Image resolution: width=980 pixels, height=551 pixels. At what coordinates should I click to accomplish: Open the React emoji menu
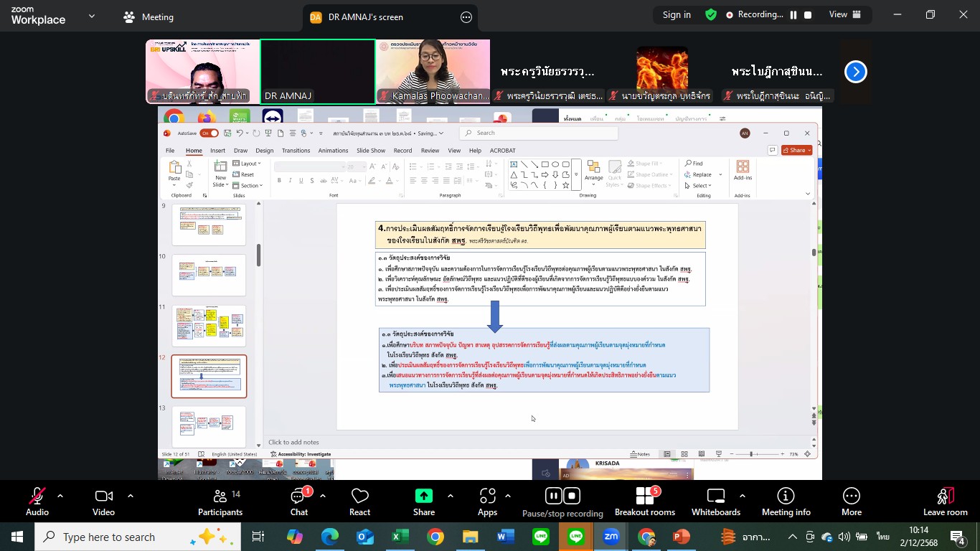pos(359,501)
